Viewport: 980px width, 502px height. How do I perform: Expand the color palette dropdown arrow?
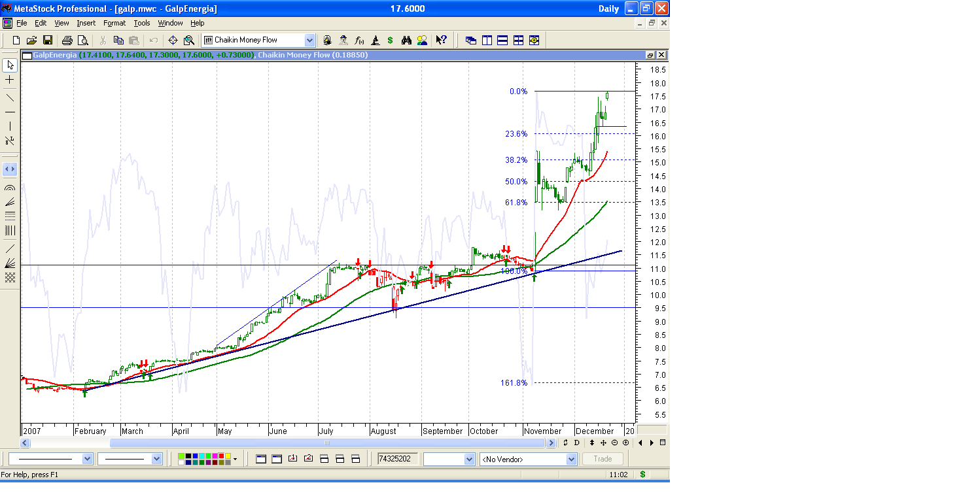pyautogui.click(x=235, y=460)
